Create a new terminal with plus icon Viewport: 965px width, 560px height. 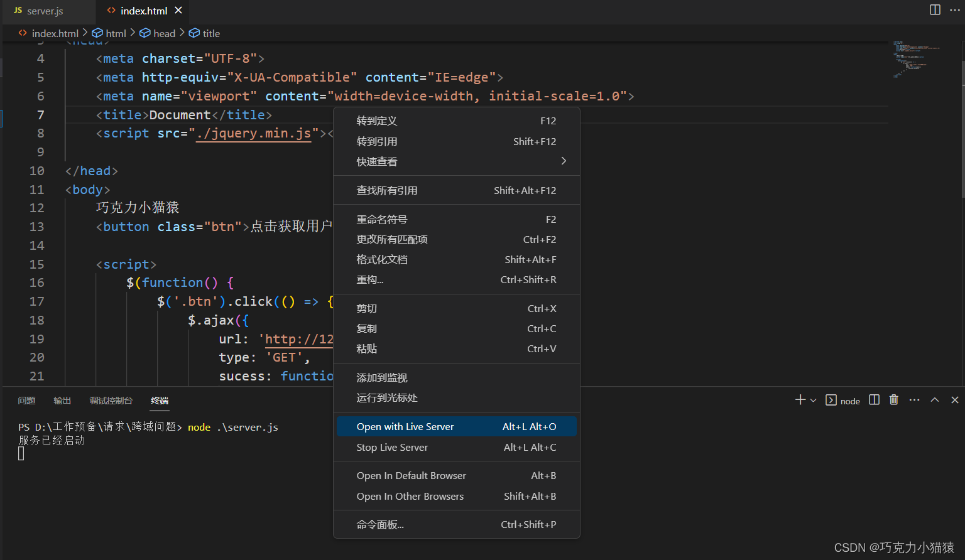pos(800,400)
